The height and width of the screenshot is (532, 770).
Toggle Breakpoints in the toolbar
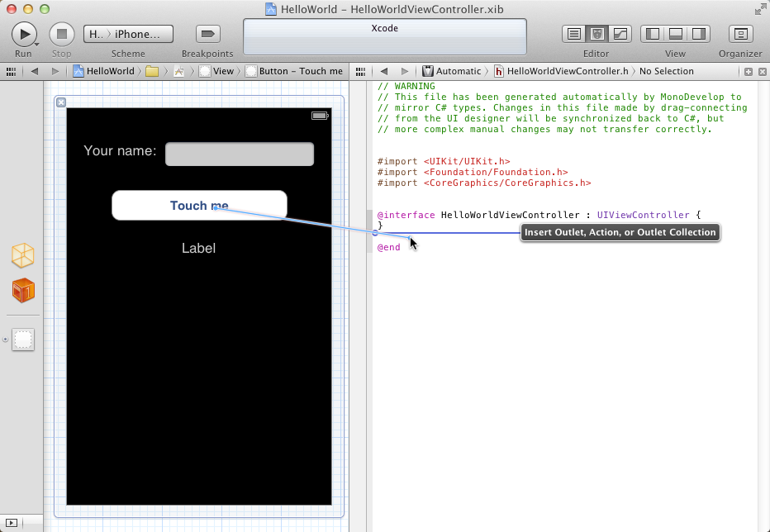click(207, 34)
